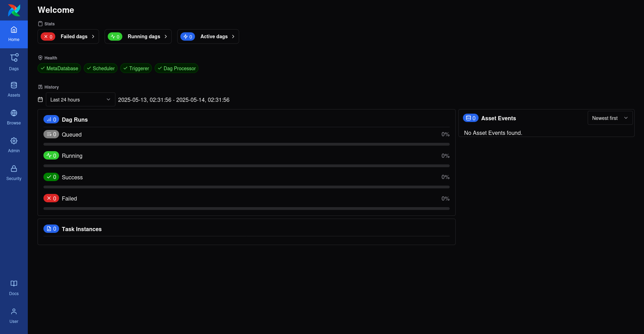644x334 pixels.
Task: Click the chevron next to Failed dags
Action: 93,36
